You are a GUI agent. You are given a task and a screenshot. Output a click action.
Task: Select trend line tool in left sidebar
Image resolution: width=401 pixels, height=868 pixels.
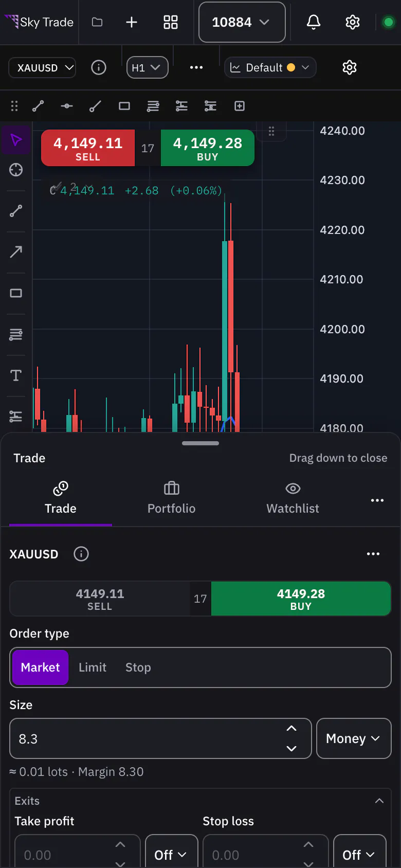pyautogui.click(x=16, y=211)
